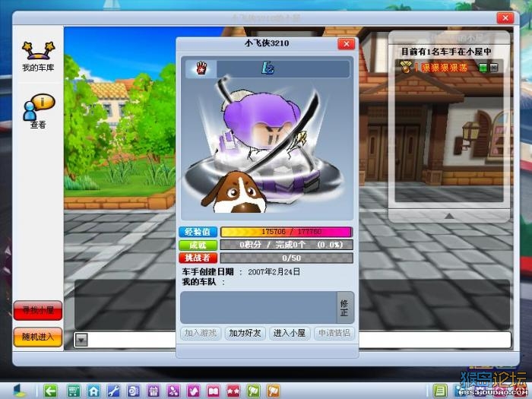Click the purple fan-shaped icon
The image size is (532, 399).
173,391
